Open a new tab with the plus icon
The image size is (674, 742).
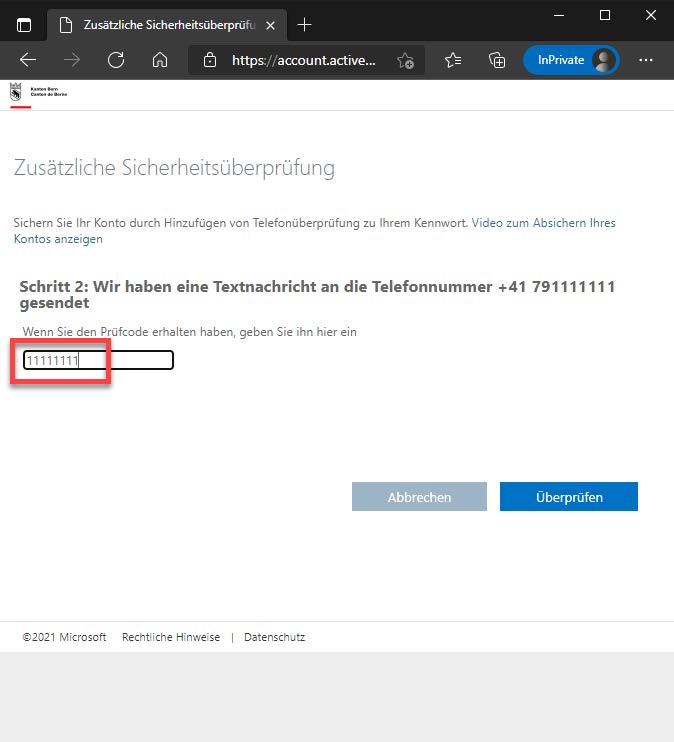[305, 24]
